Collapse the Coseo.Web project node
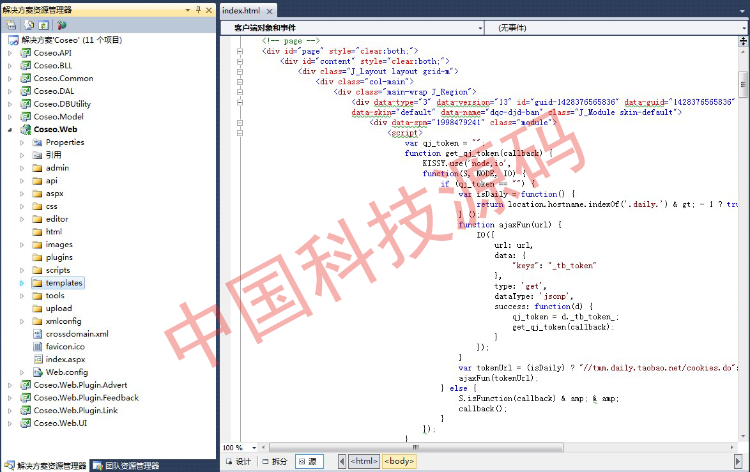The width and height of the screenshot is (750, 472). click(x=10, y=130)
